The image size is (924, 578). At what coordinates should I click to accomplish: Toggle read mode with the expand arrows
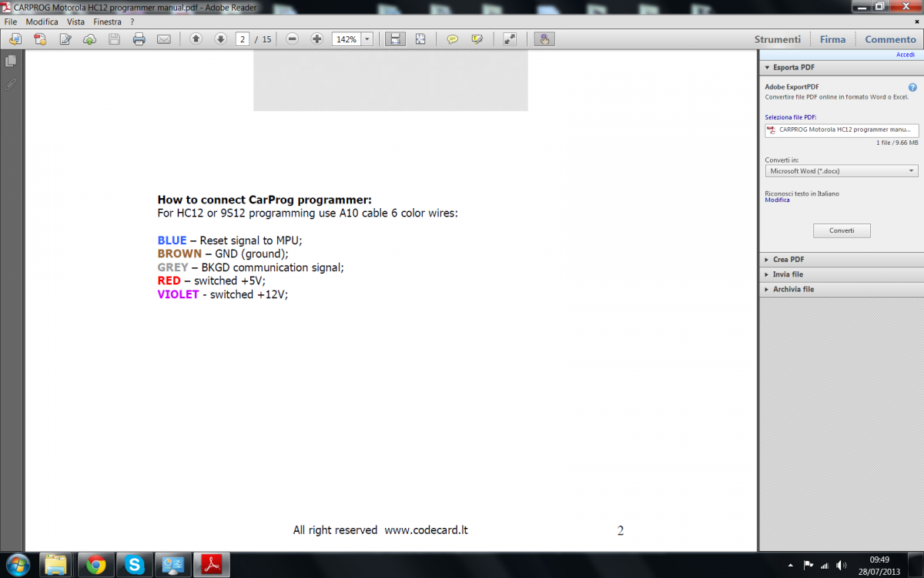click(509, 39)
